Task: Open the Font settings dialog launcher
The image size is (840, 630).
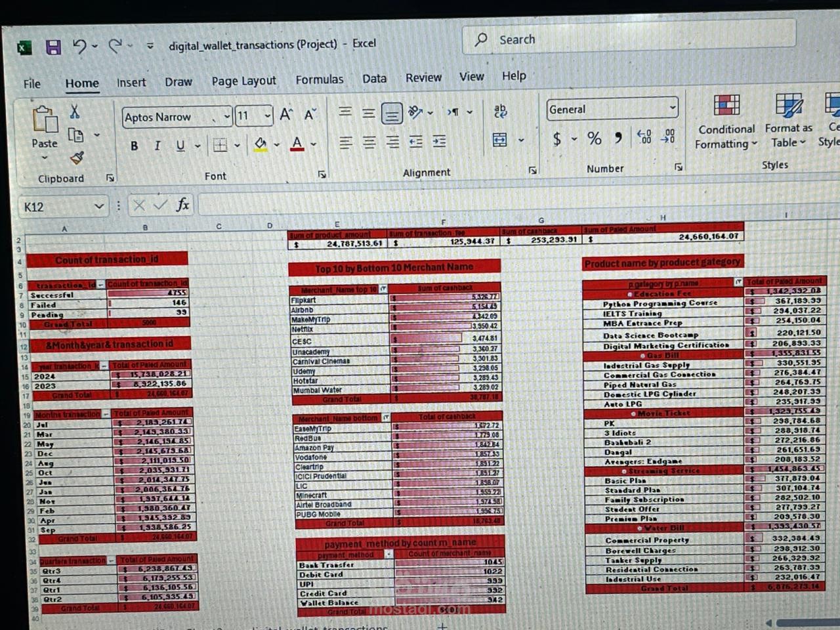Action: [x=322, y=174]
